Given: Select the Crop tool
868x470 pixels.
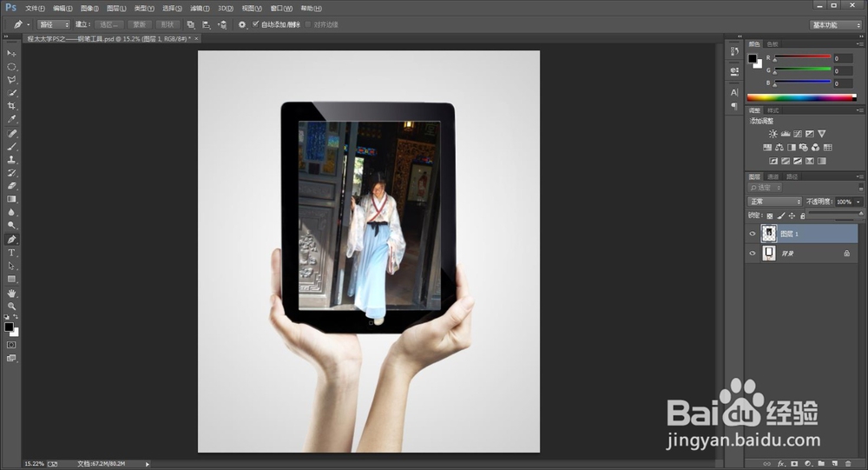Looking at the screenshot, I should [x=11, y=106].
